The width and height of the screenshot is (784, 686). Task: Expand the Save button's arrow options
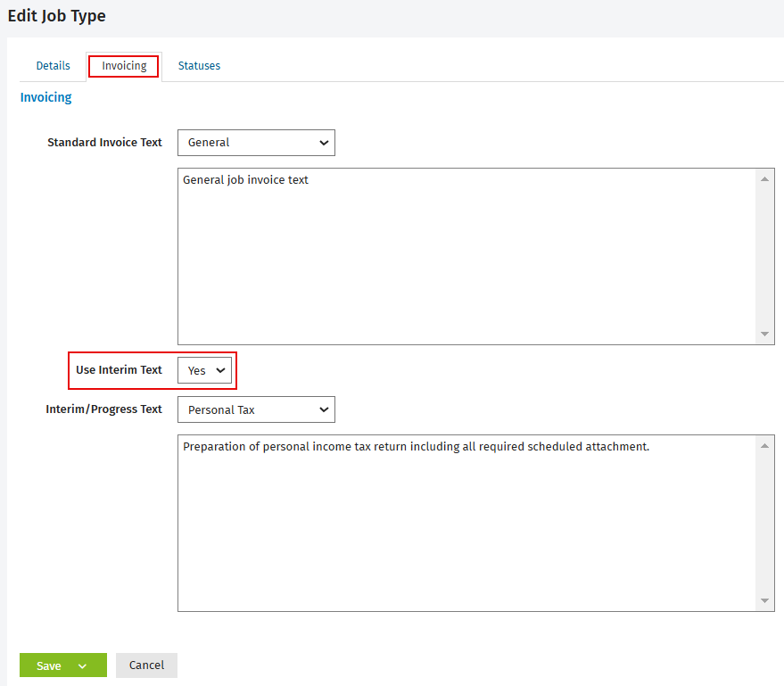coord(83,665)
